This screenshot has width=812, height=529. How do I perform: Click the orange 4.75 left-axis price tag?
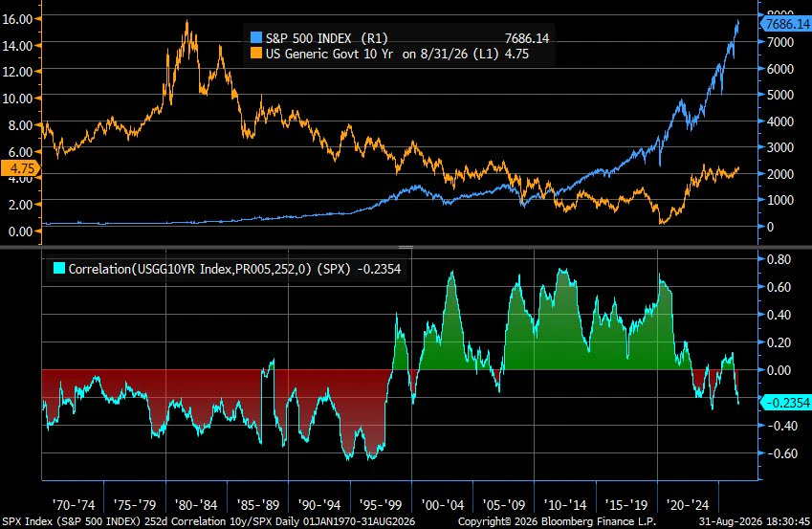[19, 168]
